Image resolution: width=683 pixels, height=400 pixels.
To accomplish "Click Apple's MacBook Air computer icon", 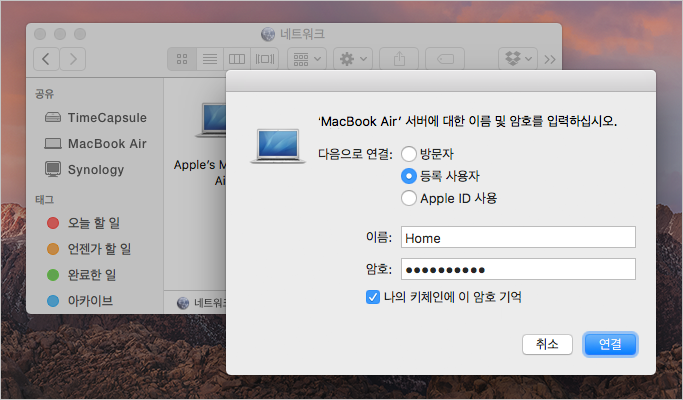I will [x=212, y=120].
